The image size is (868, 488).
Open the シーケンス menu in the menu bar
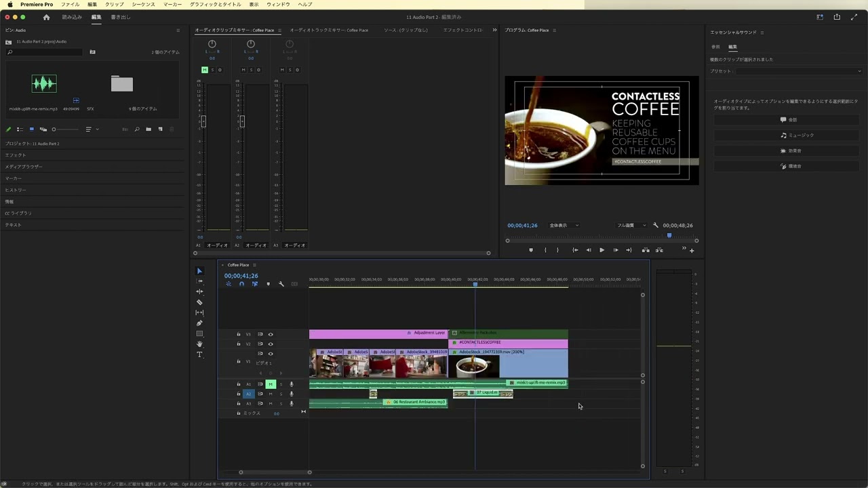coord(143,5)
